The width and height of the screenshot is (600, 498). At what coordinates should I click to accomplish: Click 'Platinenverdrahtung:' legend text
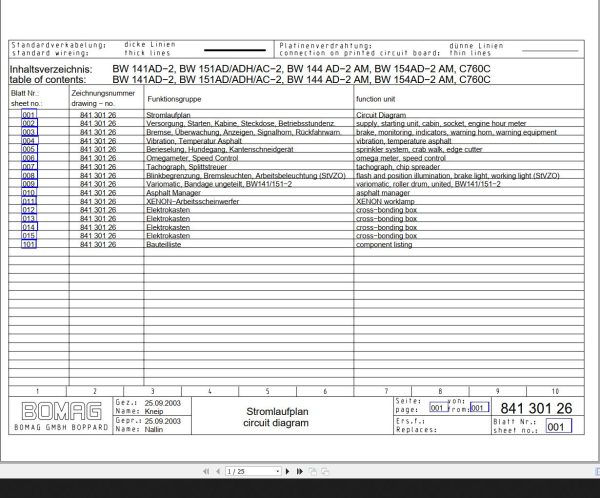(x=326, y=46)
